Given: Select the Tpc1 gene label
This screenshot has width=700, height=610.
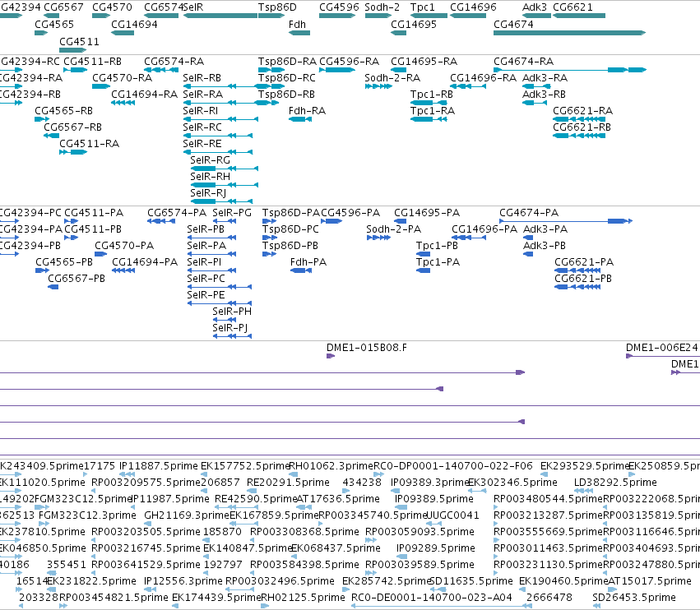Looking at the screenshot, I should pos(422,7).
